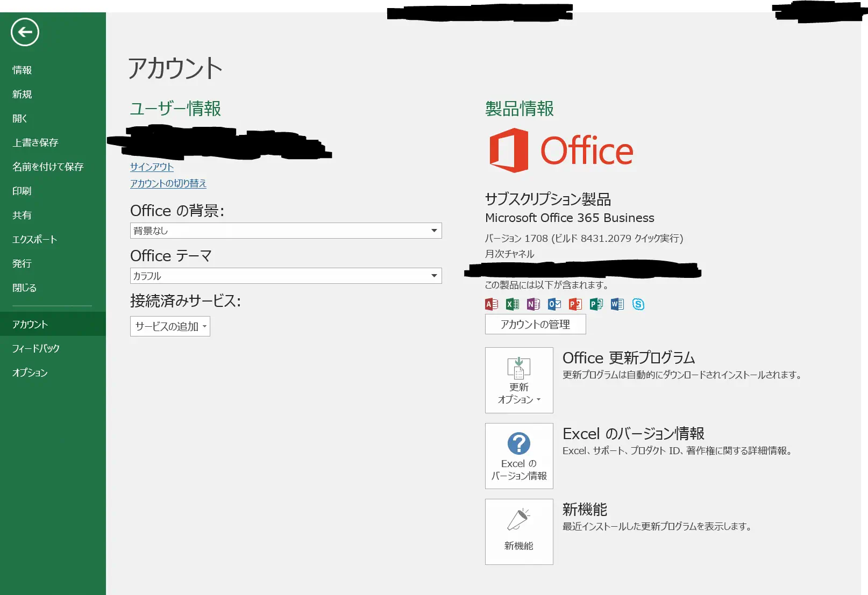Expand the サービスの追加 dropdown
Viewport: 868px width, 595px height.
[x=170, y=326]
